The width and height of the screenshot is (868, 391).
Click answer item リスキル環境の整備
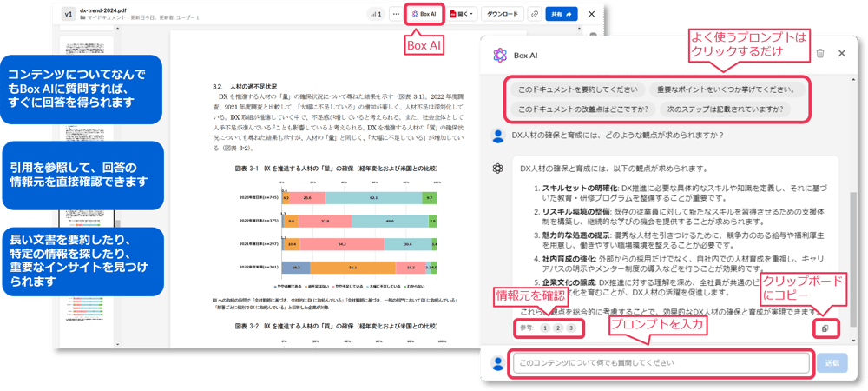click(576, 211)
